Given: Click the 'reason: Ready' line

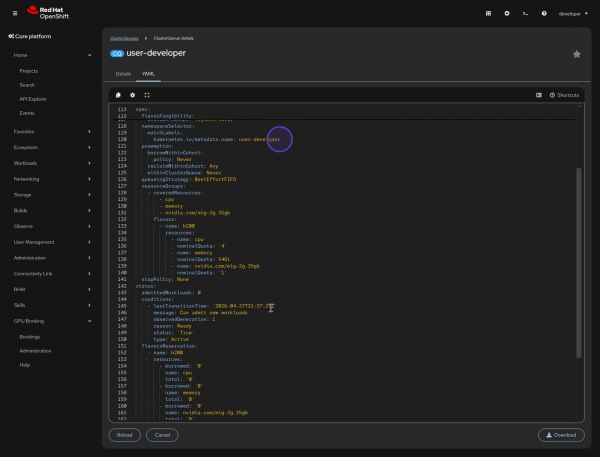Looking at the screenshot, I should pyautogui.click(x=173, y=326).
